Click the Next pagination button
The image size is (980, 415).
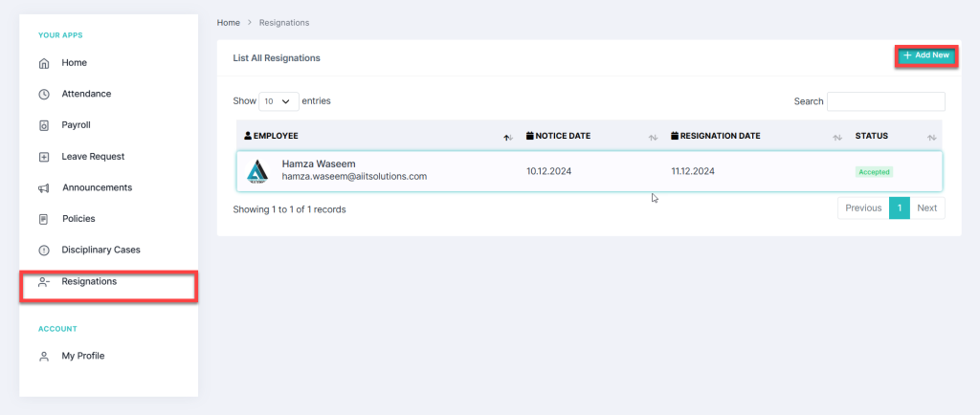(926, 208)
